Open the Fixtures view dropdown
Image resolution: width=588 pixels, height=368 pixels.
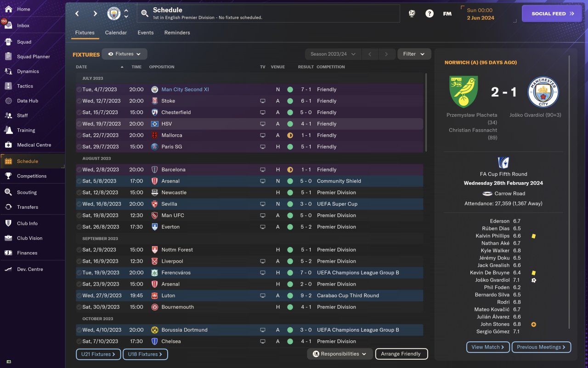pyautogui.click(x=124, y=54)
